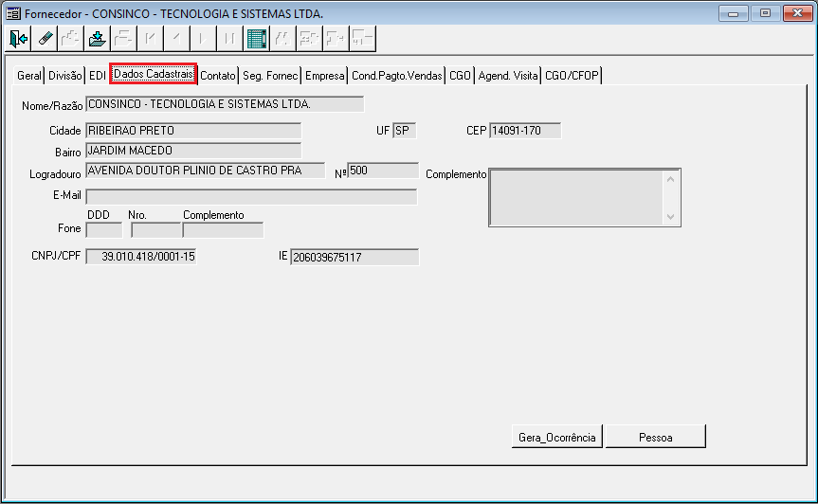This screenshot has height=504, width=818.
Task: Click the Cidade field with RIBEIRAO PRETO
Action: [x=193, y=131]
